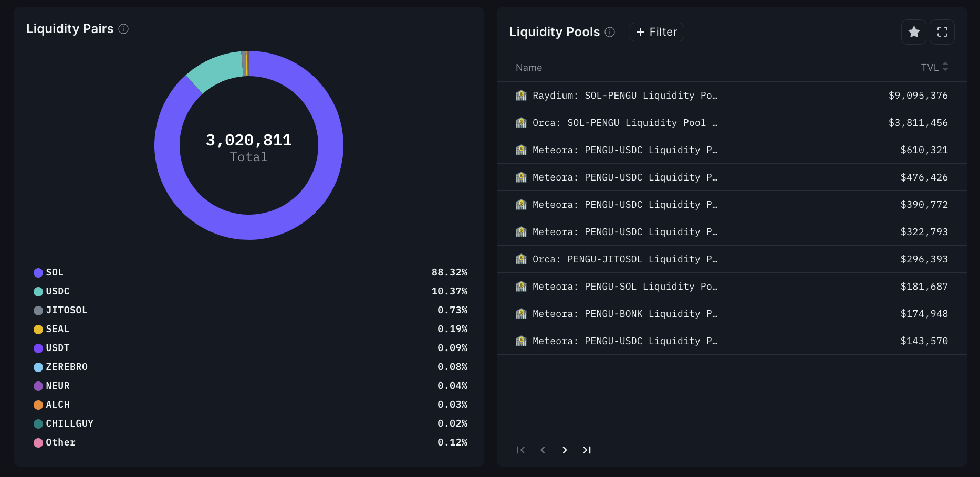Select the Meteora PENGU-USDC pool with $476,426 TVL

pyautogui.click(x=732, y=177)
